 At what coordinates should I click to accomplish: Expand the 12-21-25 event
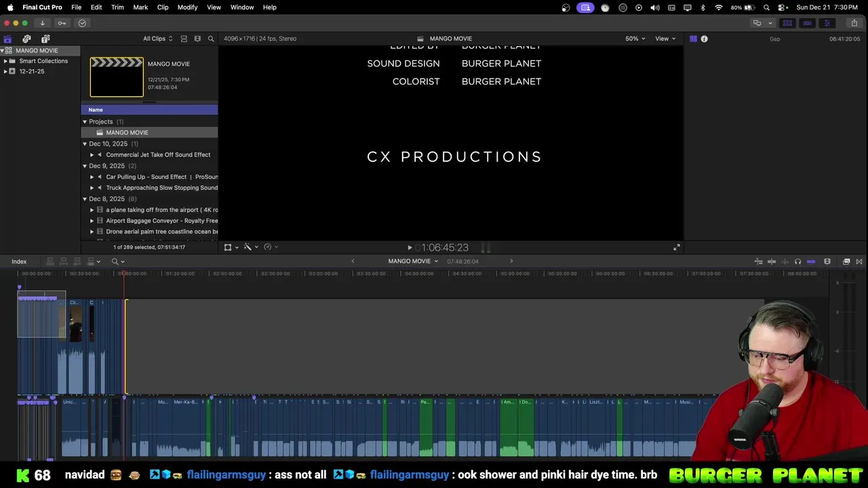click(5, 71)
